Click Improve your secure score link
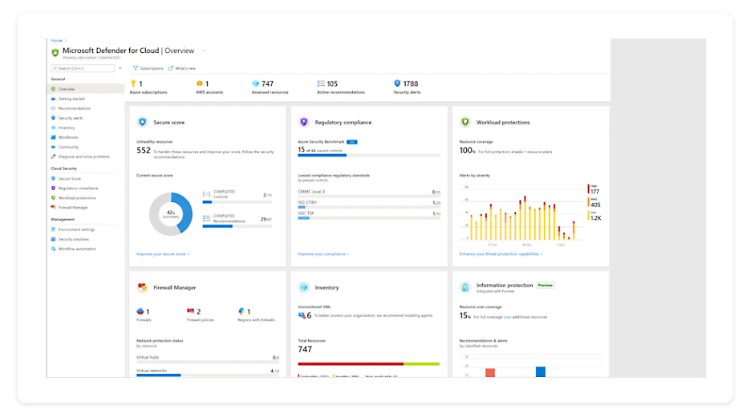This screenshot has width=750, height=416. (163, 254)
